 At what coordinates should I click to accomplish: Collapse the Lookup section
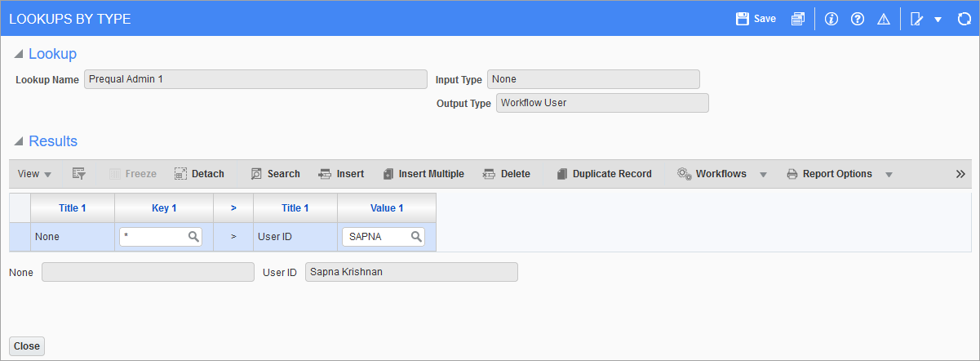click(x=19, y=55)
